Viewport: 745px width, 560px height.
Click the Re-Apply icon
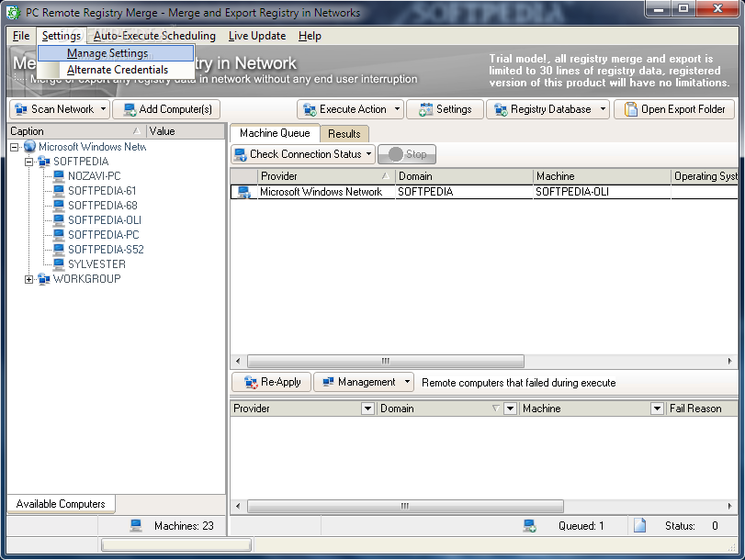tap(251, 382)
